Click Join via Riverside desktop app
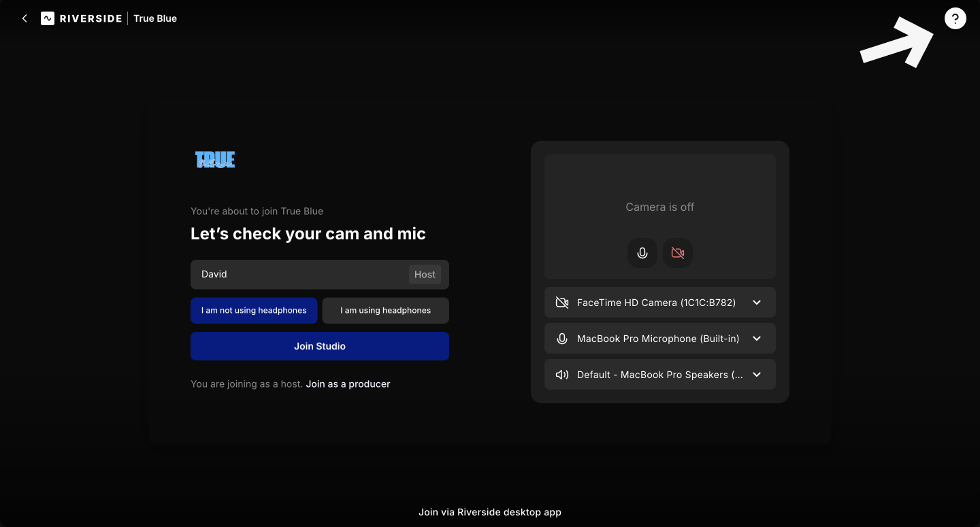 point(490,512)
